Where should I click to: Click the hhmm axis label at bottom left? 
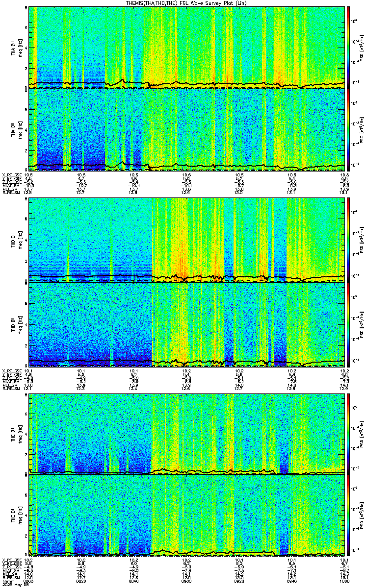[x=7, y=580]
